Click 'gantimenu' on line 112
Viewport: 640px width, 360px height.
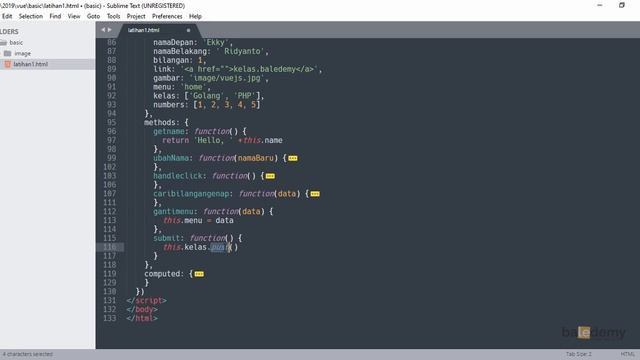click(173, 211)
